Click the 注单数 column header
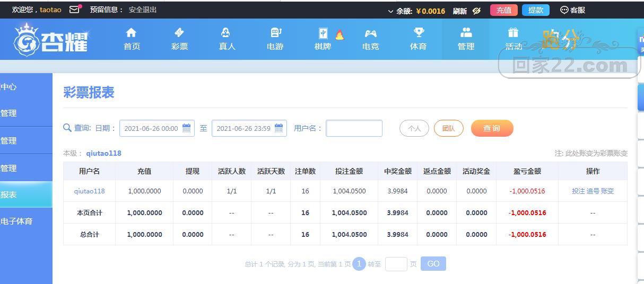 [305, 171]
